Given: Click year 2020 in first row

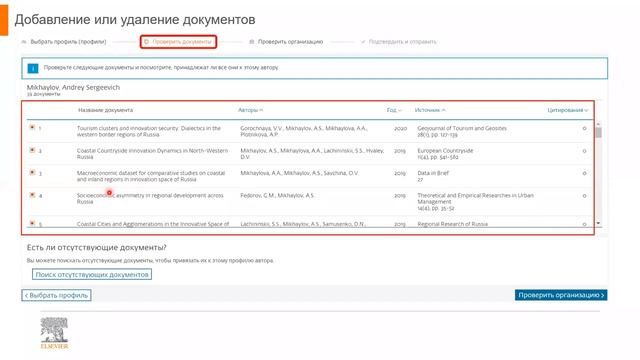Looking at the screenshot, I should pos(400,128).
